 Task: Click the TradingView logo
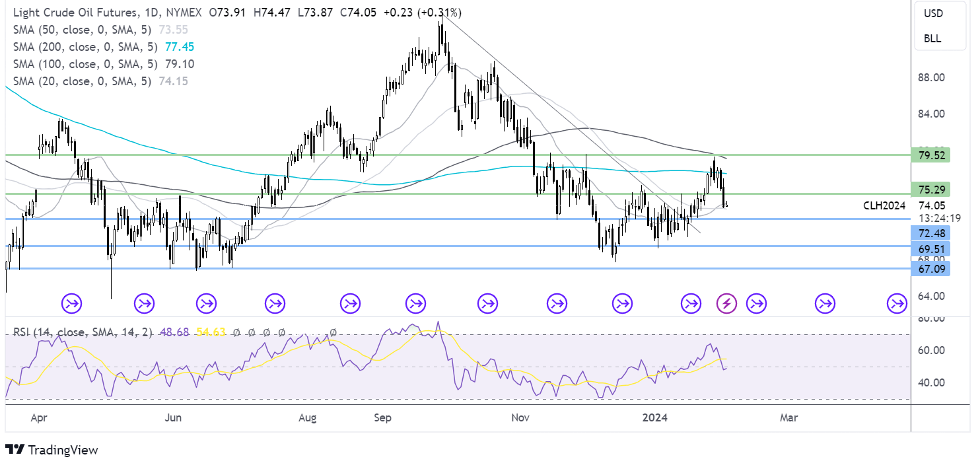click(52, 450)
